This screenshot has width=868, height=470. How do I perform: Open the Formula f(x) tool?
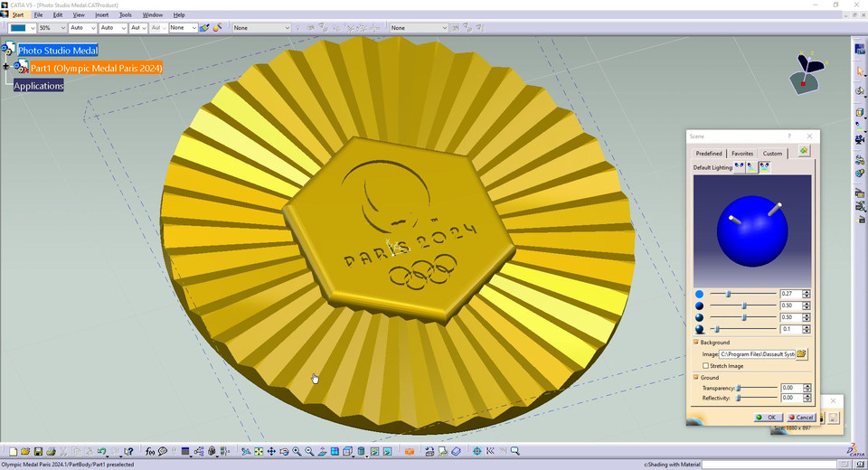[150, 452]
